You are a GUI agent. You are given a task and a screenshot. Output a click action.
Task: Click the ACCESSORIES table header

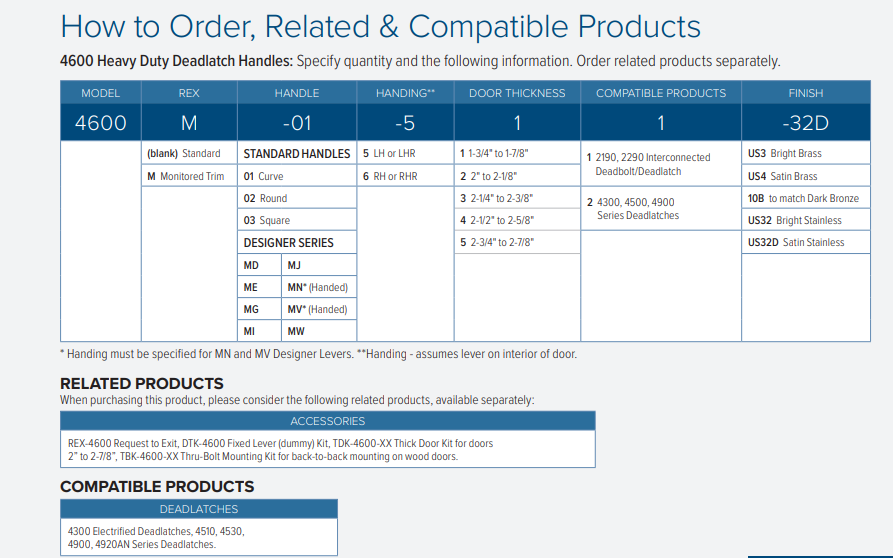[327, 421]
